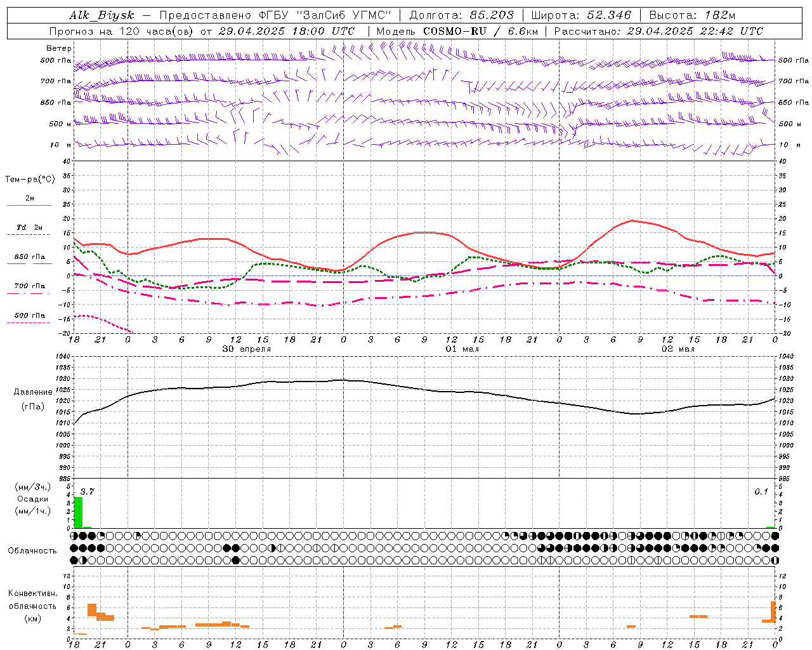
Task: Click the red line sample under 2м legend
Action: 29,205
